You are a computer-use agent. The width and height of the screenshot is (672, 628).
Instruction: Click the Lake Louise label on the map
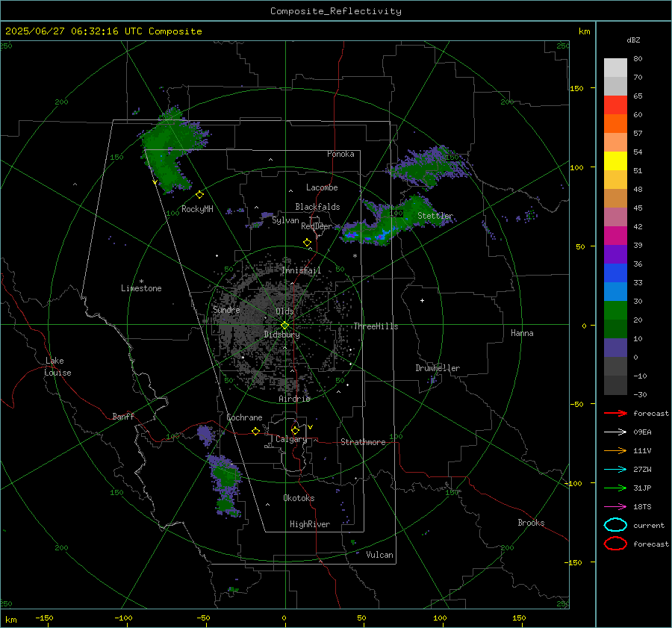coord(57,367)
